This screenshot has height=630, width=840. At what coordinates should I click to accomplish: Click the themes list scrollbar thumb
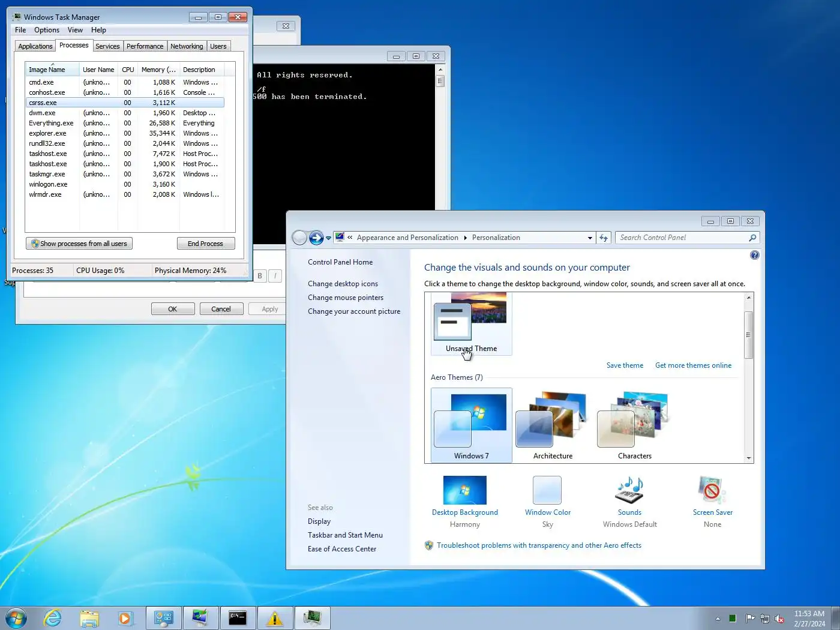click(748, 335)
